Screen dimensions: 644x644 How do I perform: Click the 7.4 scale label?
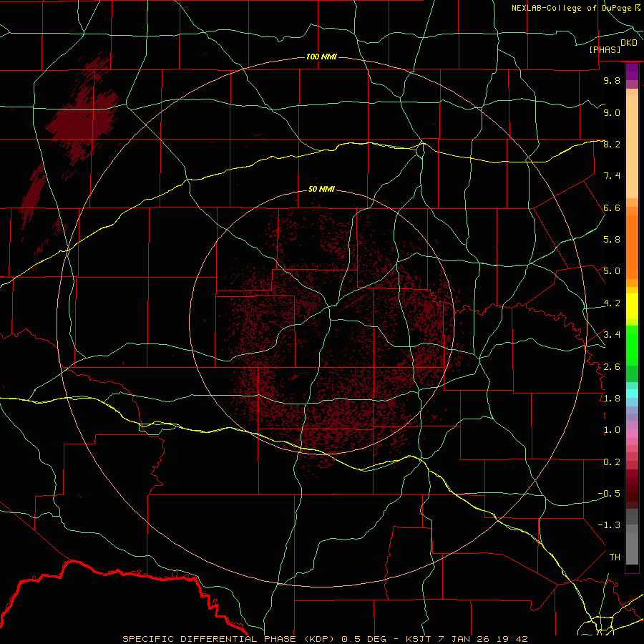[x=612, y=176]
